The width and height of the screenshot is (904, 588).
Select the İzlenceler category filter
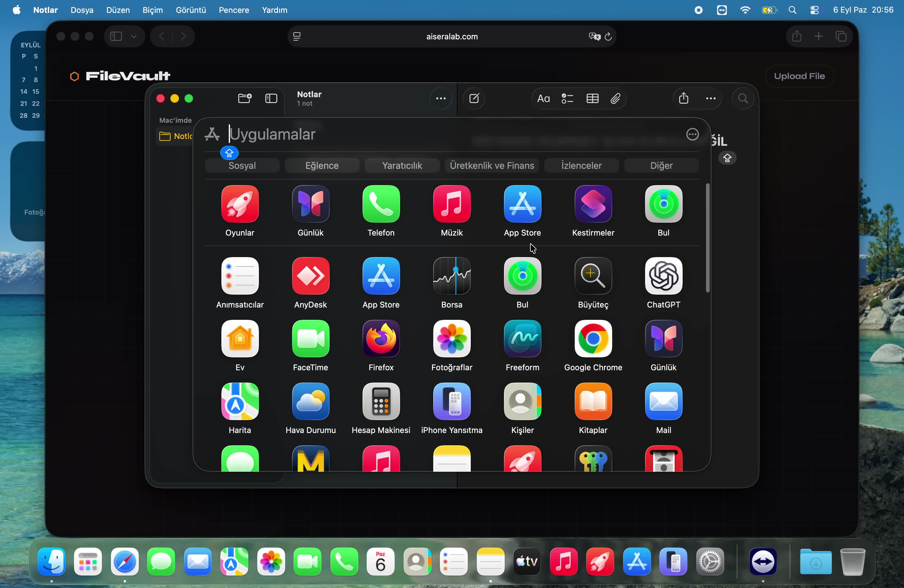tap(581, 166)
